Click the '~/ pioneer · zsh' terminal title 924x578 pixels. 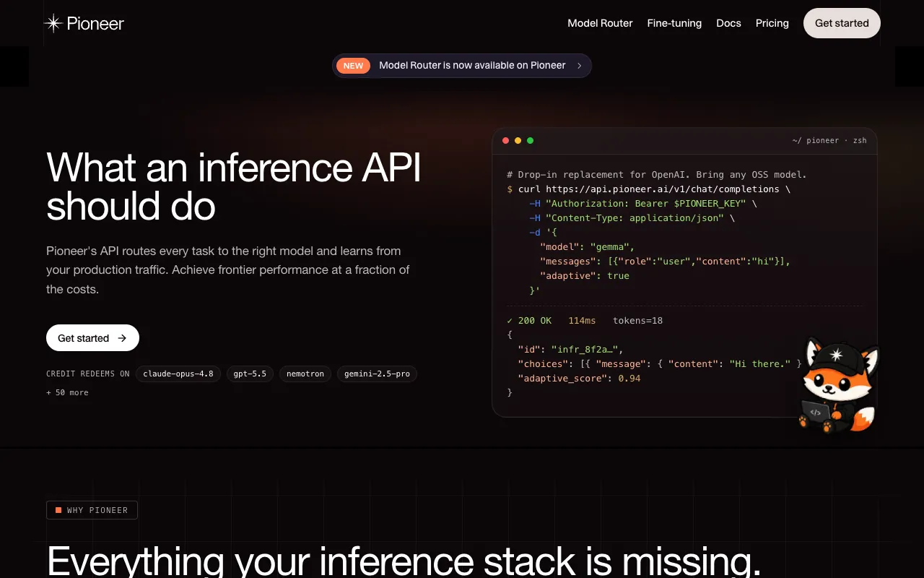coord(829,140)
